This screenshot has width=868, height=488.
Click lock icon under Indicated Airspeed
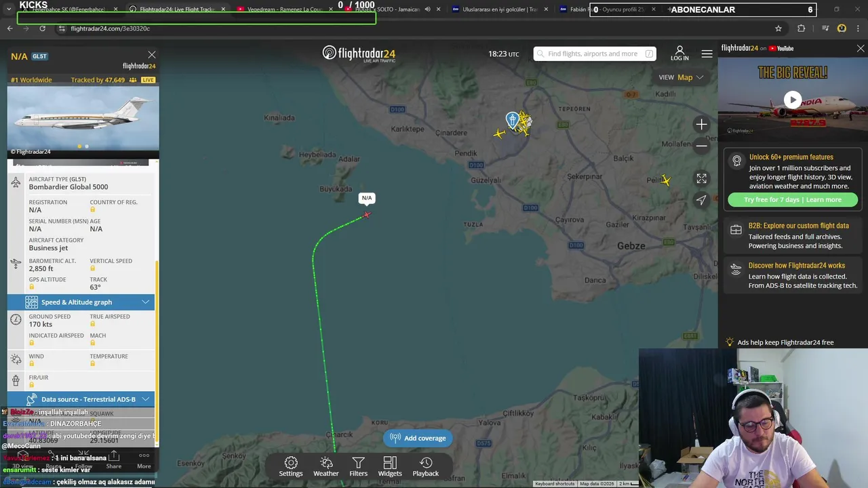pyautogui.click(x=31, y=343)
